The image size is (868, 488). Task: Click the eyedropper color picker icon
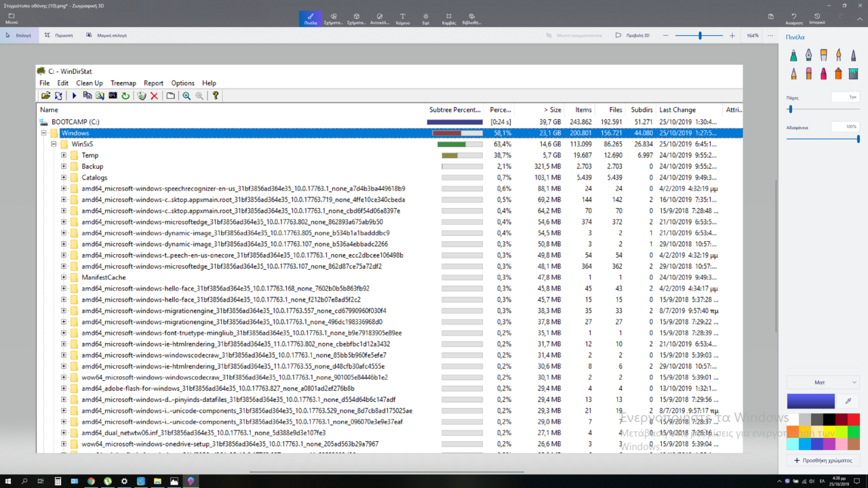tap(848, 401)
